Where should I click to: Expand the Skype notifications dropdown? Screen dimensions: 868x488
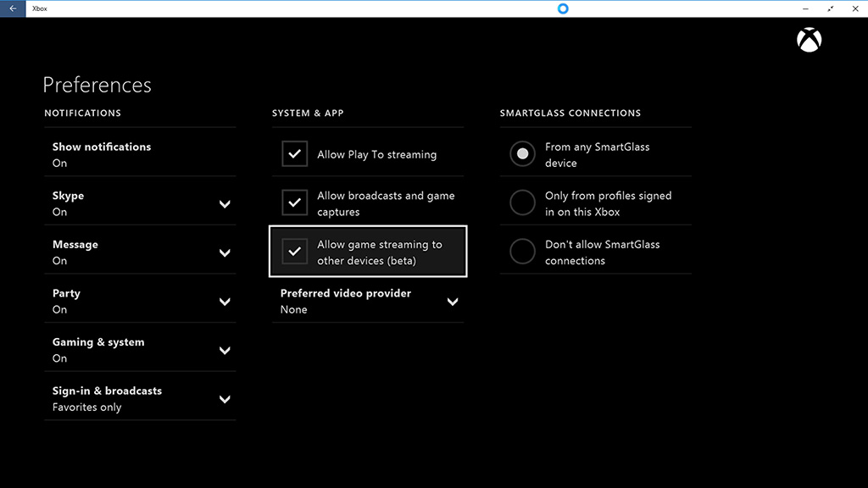[x=225, y=204]
